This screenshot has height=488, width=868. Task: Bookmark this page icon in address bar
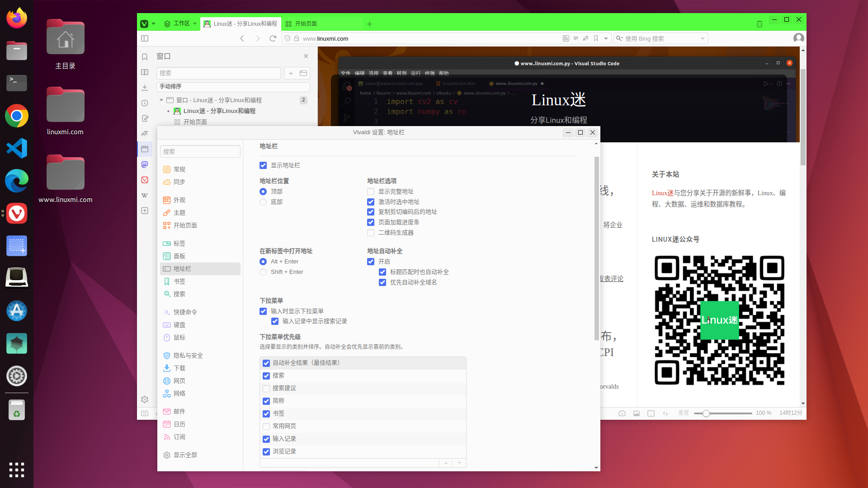pos(596,38)
